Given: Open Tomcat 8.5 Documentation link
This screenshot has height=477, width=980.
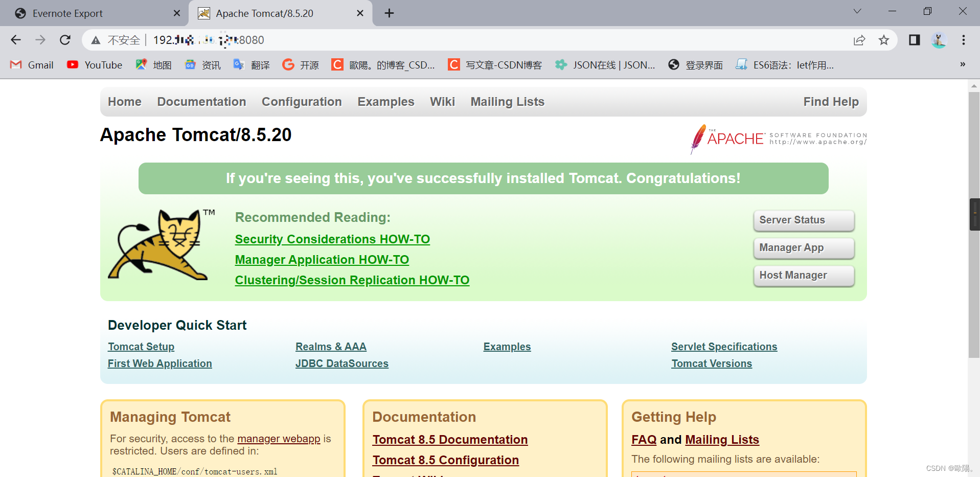Looking at the screenshot, I should pos(450,440).
